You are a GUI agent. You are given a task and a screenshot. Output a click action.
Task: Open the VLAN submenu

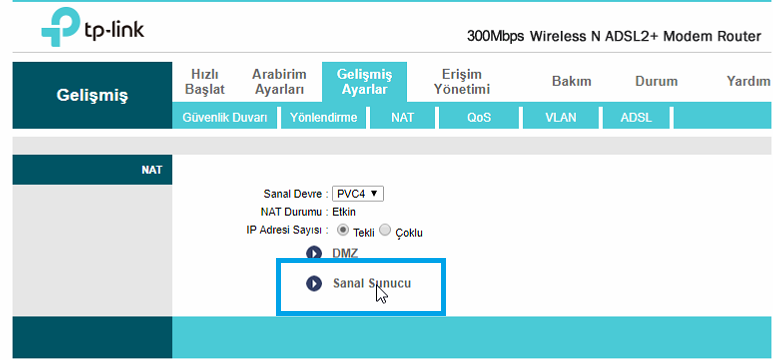pyautogui.click(x=561, y=118)
